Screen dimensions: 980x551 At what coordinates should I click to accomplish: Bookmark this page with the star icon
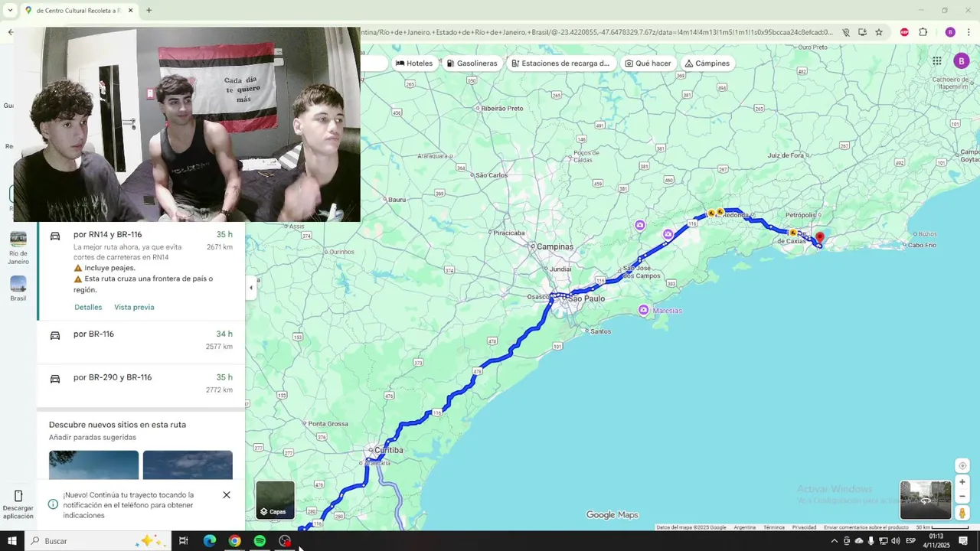[x=879, y=32]
